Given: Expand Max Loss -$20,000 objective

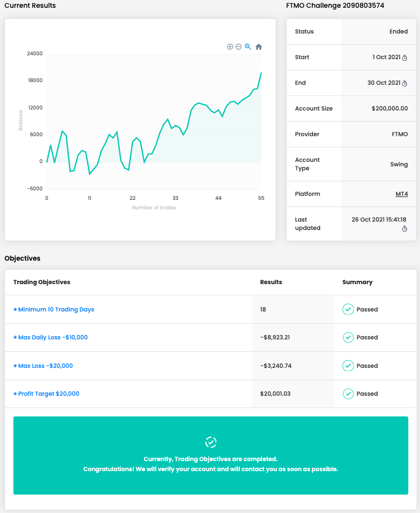Looking at the screenshot, I should point(43,366).
